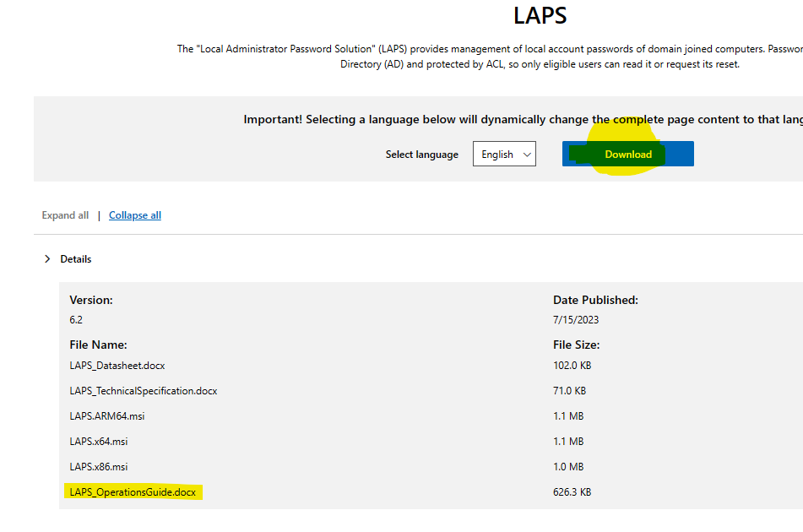Click the Date Published: label

click(595, 300)
